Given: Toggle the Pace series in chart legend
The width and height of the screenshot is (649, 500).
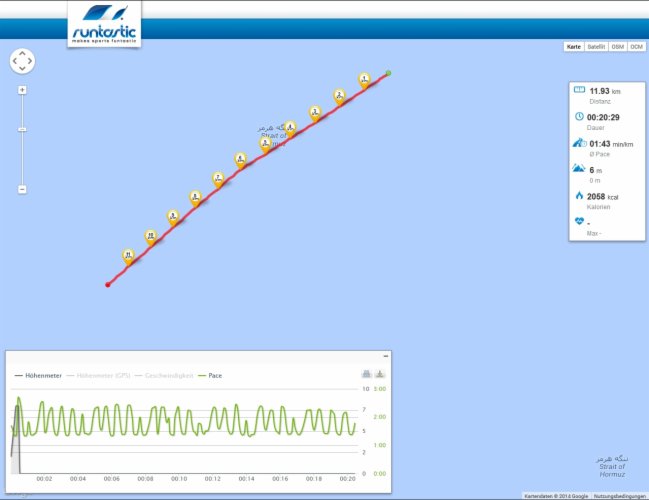Looking at the screenshot, I should pos(211,376).
